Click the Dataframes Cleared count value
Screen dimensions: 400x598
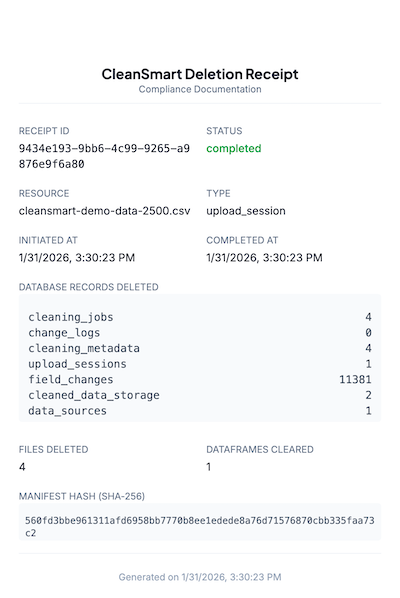[x=209, y=467]
